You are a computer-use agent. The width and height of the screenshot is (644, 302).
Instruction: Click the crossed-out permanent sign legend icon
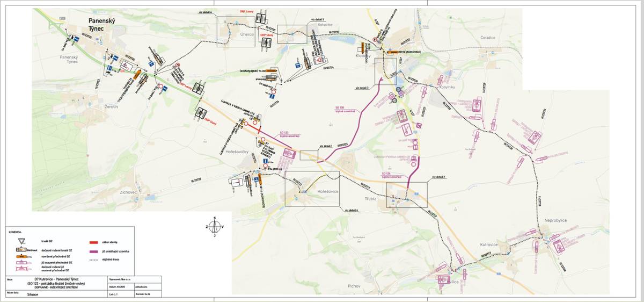[21, 249]
